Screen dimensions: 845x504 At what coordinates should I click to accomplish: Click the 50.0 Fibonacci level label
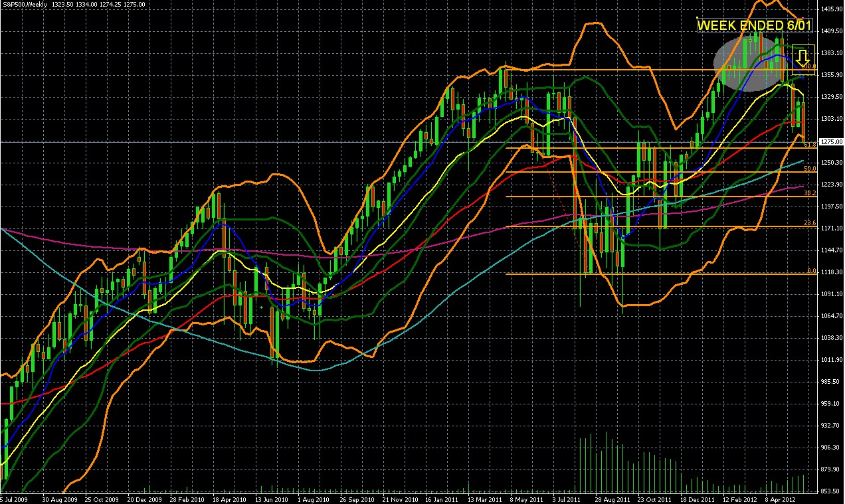(x=809, y=169)
